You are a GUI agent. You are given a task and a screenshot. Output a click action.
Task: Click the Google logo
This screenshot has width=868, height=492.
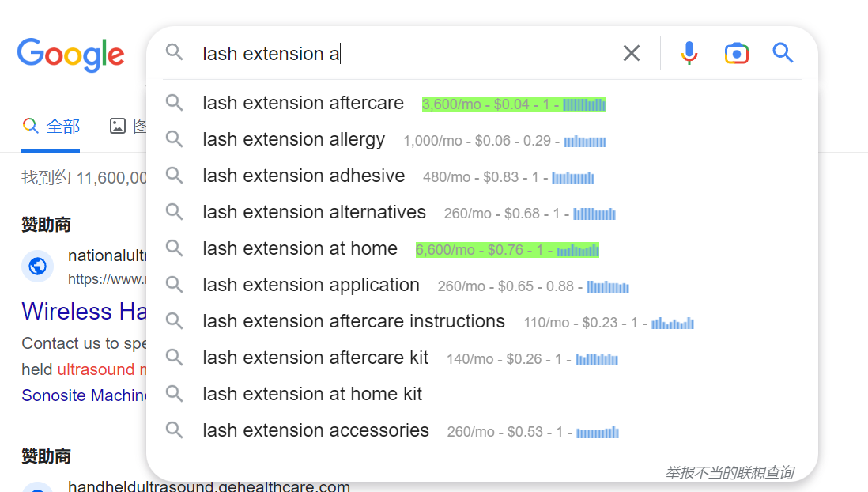tap(70, 55)
